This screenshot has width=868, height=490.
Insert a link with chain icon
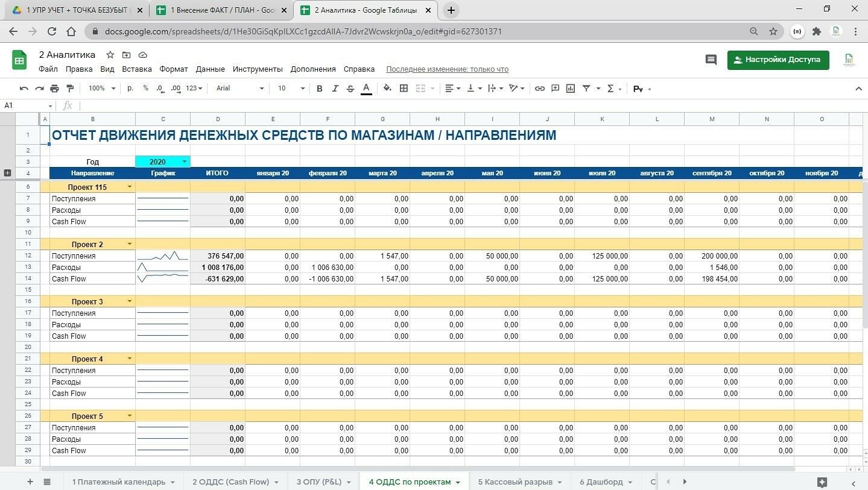pos(540,89)
